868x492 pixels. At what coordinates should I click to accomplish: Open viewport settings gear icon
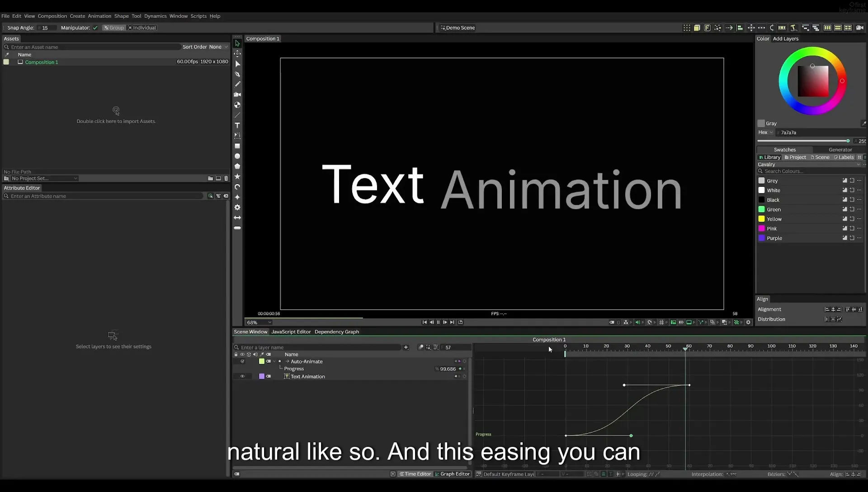coord(748,322)
